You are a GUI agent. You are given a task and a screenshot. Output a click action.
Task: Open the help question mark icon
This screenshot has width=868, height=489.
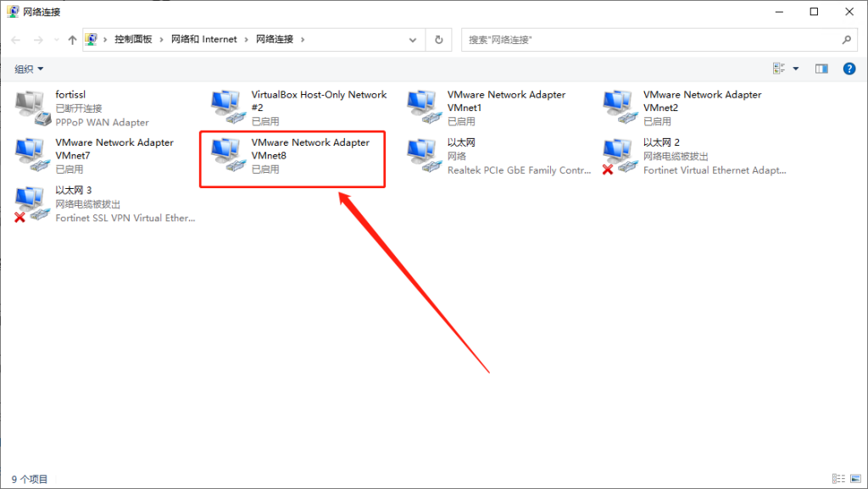pos(849,69)
